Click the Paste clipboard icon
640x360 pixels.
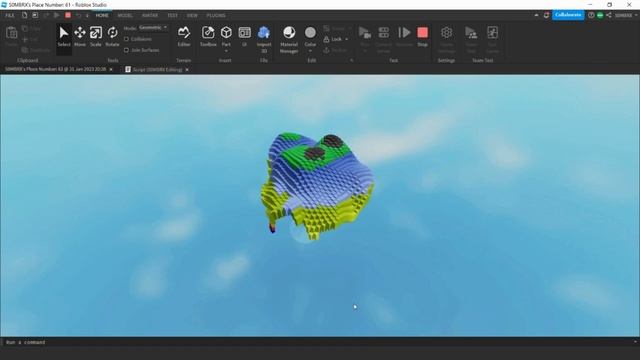(x=11, y=32)
